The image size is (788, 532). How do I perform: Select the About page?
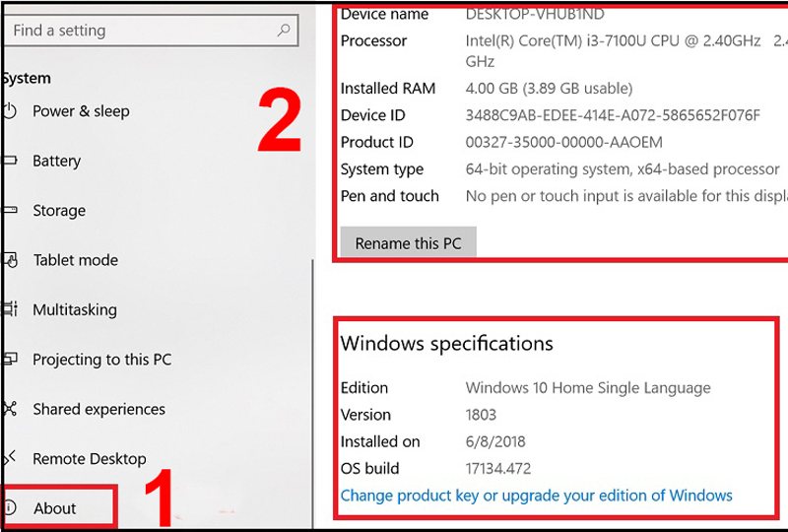coord(55,508)
